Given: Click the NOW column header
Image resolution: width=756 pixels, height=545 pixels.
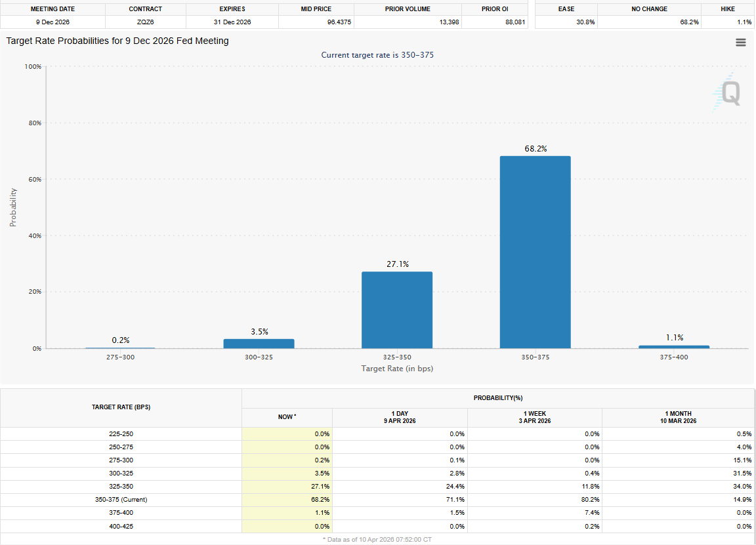Looking at the screenshot, I should pos(287,417).
